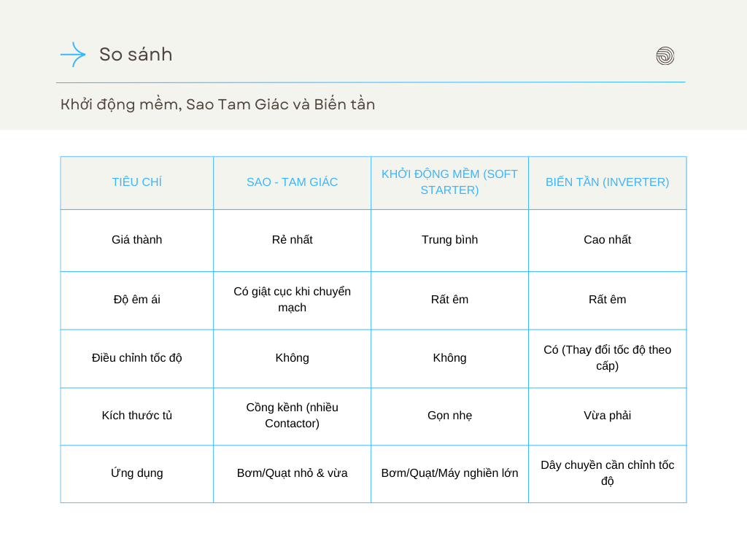Select the 'Rẻ nhất' table cell
This screenshot has height=560, width=747.
(x=292, y=239)
